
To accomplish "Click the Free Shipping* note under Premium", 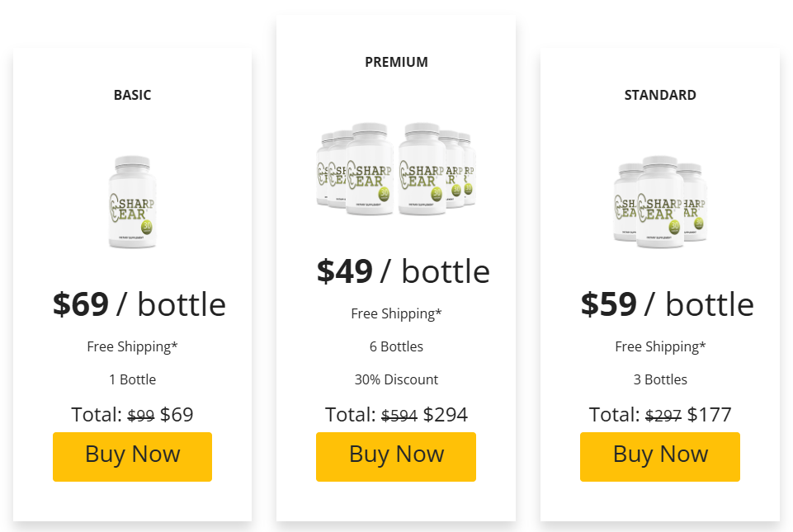I will (x=395, y=313).
